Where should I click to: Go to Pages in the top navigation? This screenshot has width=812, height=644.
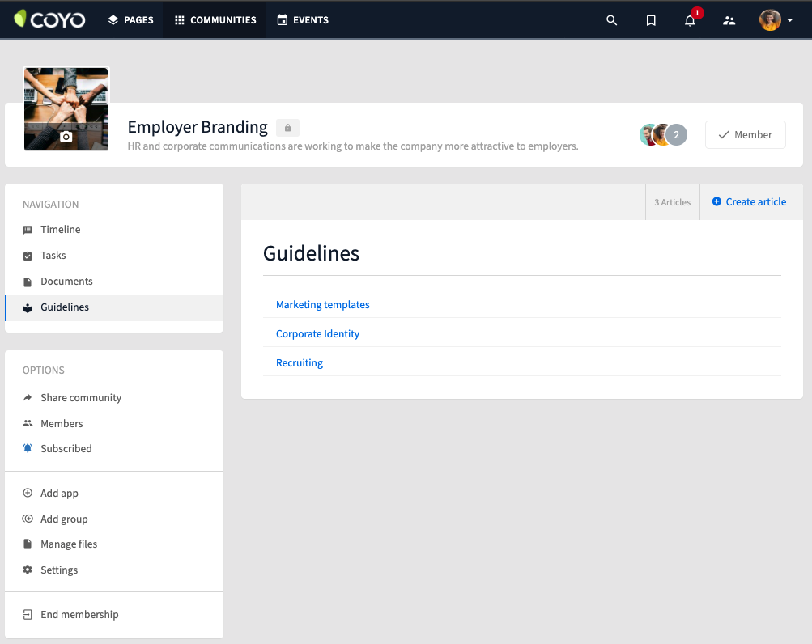tap(131, 20)
